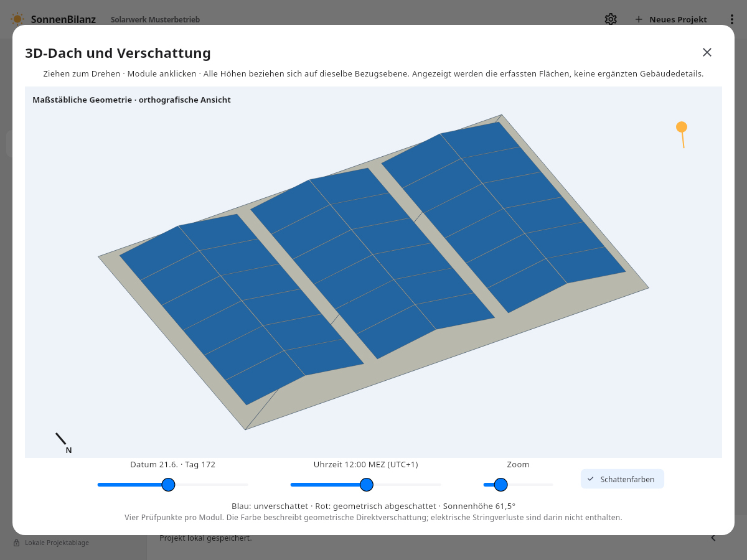Click the 'Zoom' slider label

[518, 464]
